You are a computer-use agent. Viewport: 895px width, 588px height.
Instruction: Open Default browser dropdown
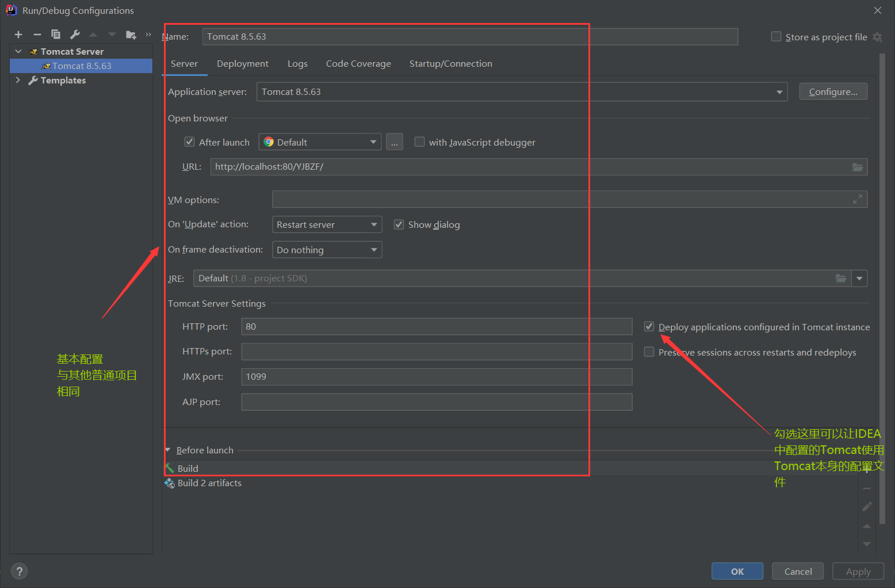coord(320,142)
